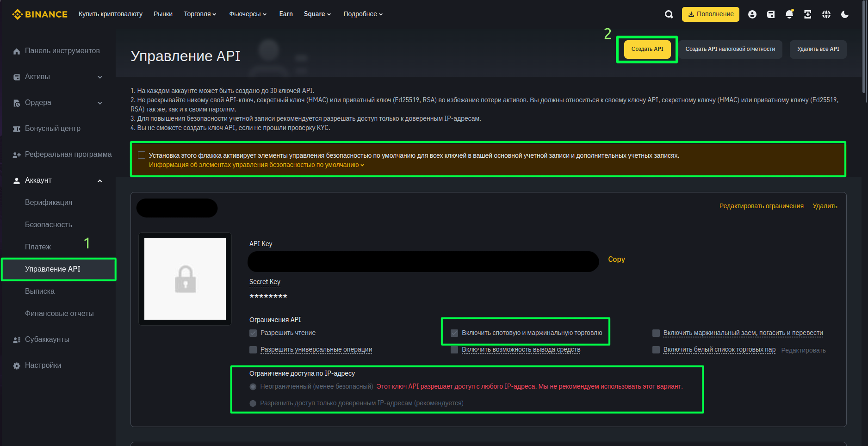Viewport: 868px width, 446px height.
Task: Click Создать API налоговой отчетности button
Action: (x=730, y=50)
